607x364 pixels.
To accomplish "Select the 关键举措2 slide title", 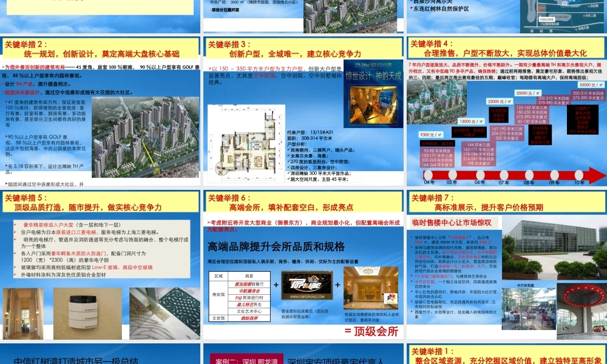I will point(101,49).
